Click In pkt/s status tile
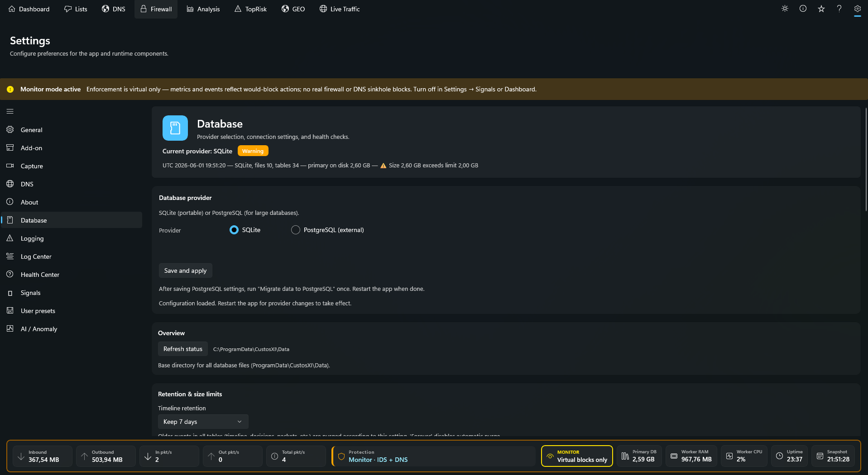Screen dimensions: 868x475 (x=169, y=456)
